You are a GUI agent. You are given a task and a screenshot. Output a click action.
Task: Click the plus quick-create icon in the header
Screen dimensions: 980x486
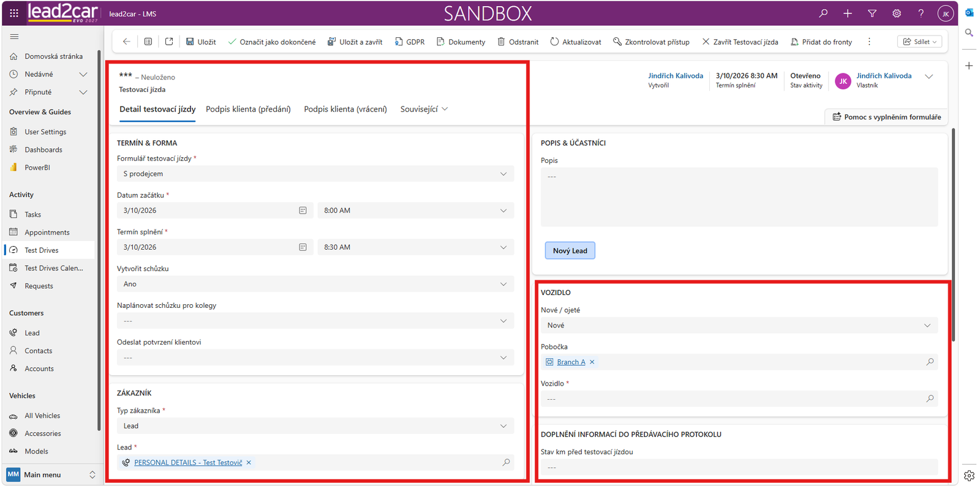[x=848, y=13]
